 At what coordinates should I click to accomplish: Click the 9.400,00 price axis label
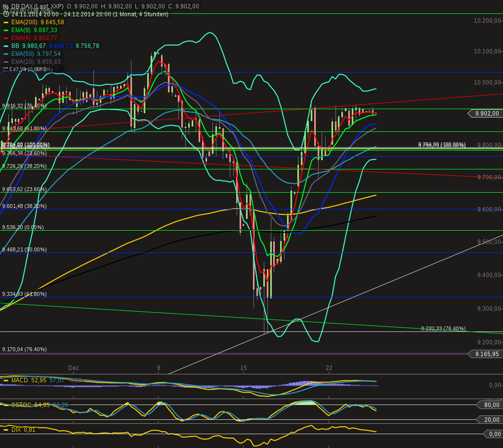pyautogui.click(x=489, y=275)
